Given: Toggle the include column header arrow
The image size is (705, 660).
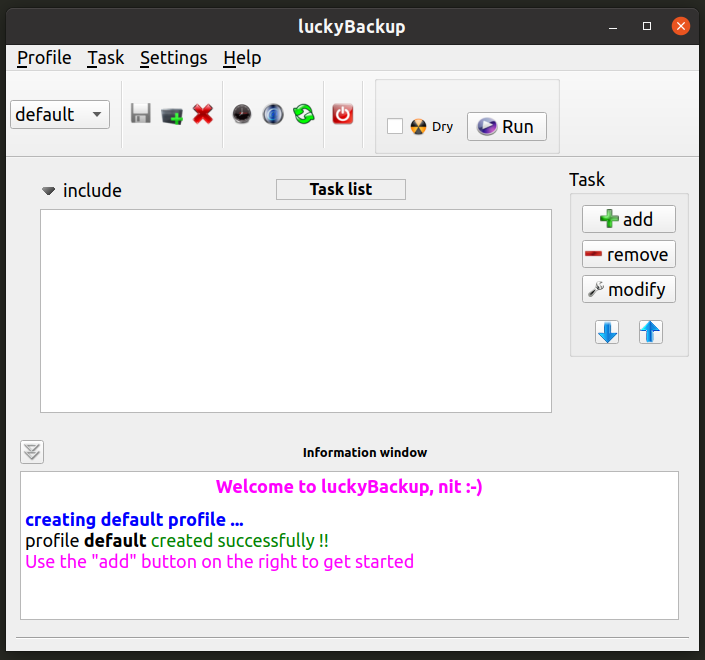Looking at the screenshot, I should click(x=49, y=191).
